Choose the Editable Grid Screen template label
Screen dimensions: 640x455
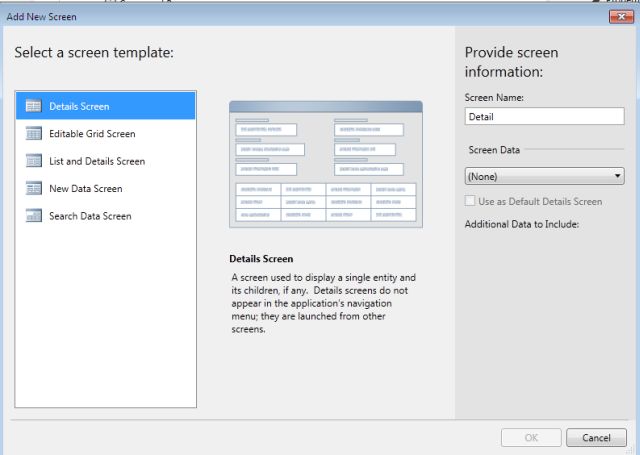coord(92,134)
